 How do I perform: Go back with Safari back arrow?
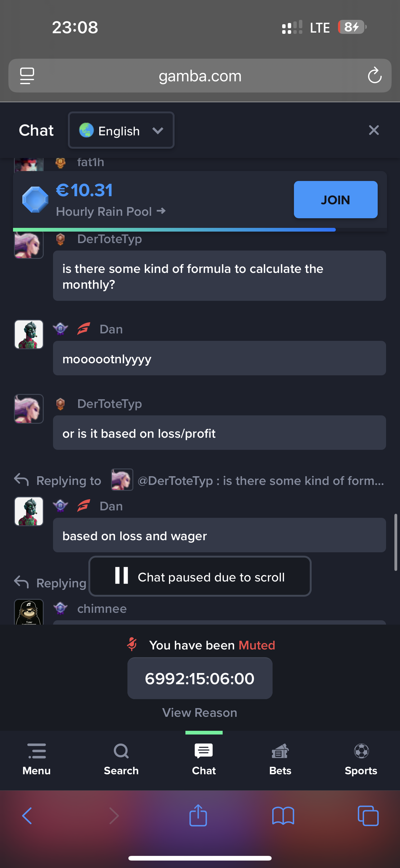(27, 816)
